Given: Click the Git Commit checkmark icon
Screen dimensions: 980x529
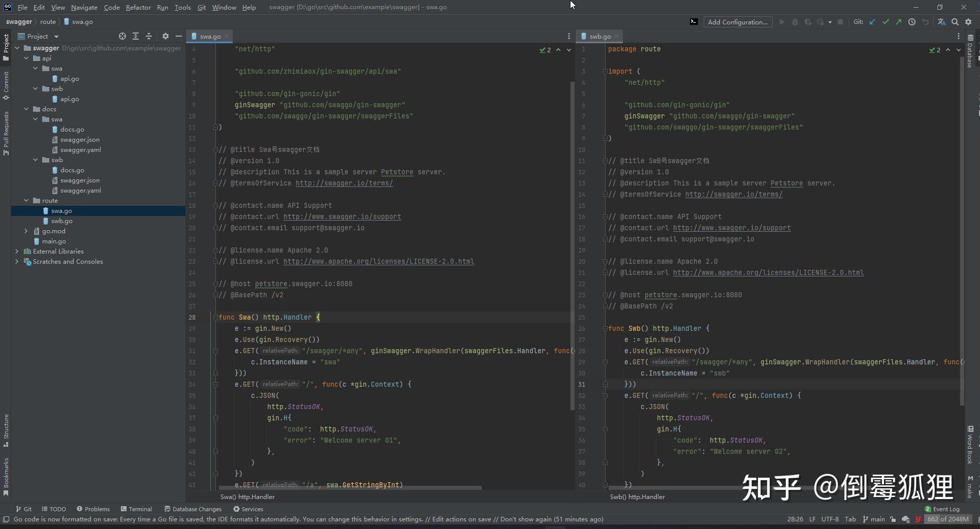Looking at the screenshot, I should click(886, 22).
